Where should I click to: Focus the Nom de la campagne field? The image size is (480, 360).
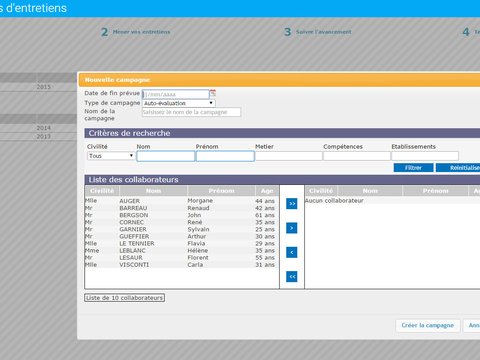(x=191, y=112)
